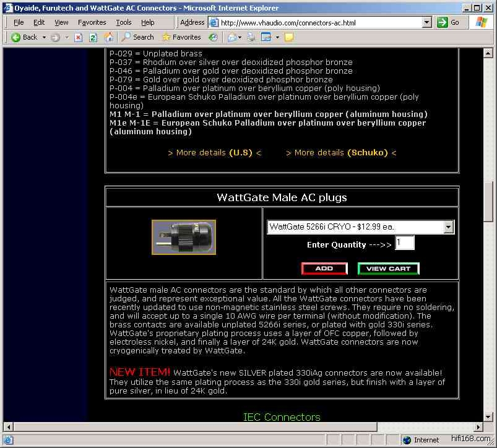The width and height of the screenshot is (497, 448).
Task: Open the Search toolbar button
Action: click(137, 37)
